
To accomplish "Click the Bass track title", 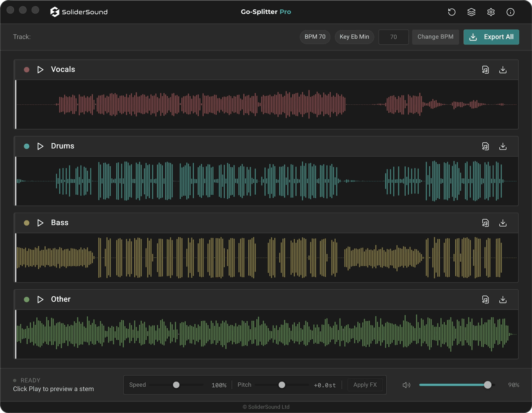I will pos(60,223).
